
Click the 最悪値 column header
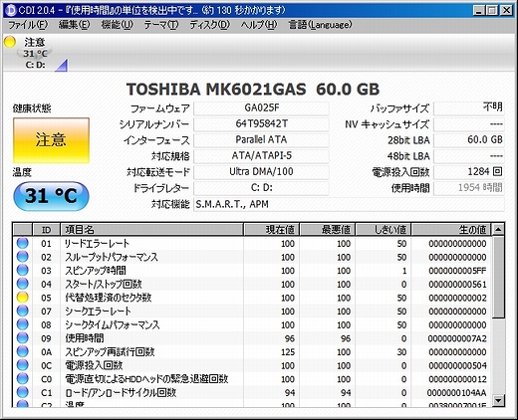click(x=328, y=230)
